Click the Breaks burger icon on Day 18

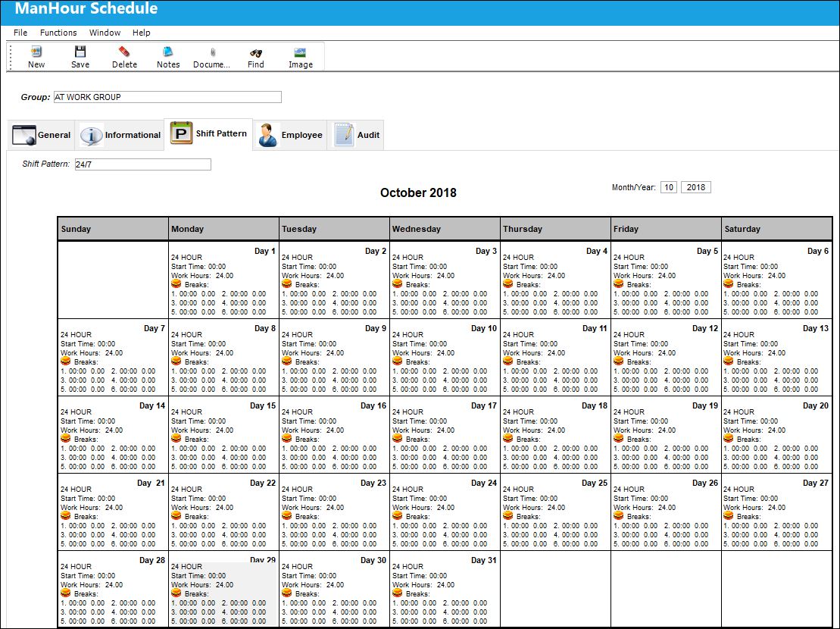(x=507, y=438)
